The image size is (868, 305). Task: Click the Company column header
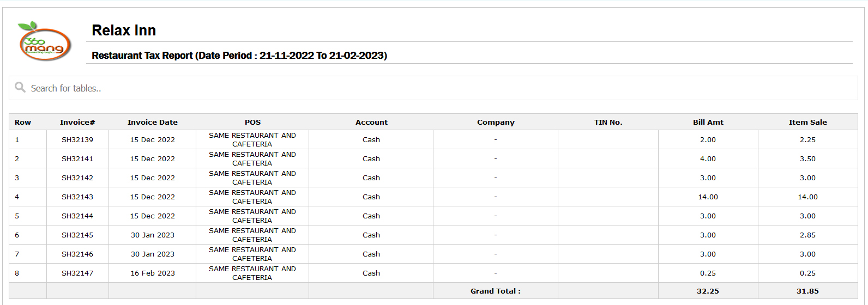pos(496,123)
